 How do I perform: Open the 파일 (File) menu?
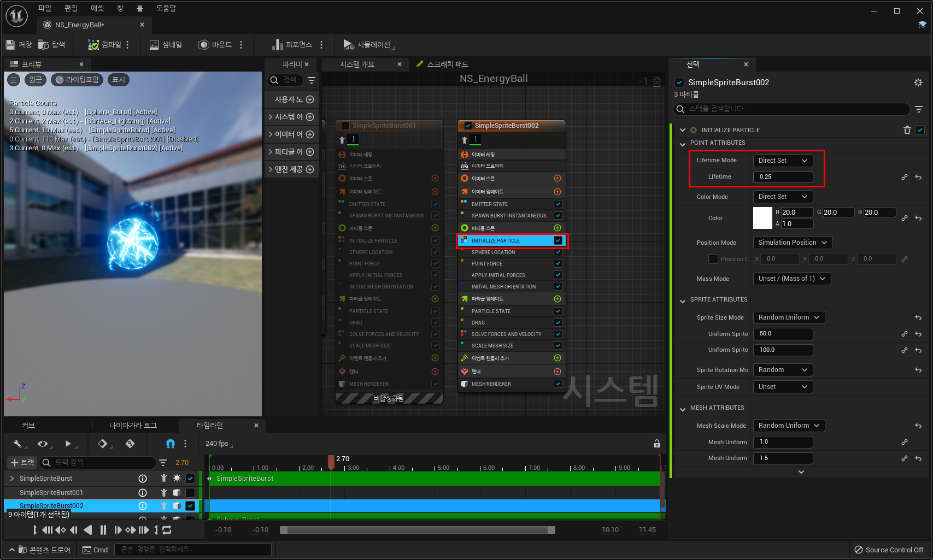click(45, 8)
